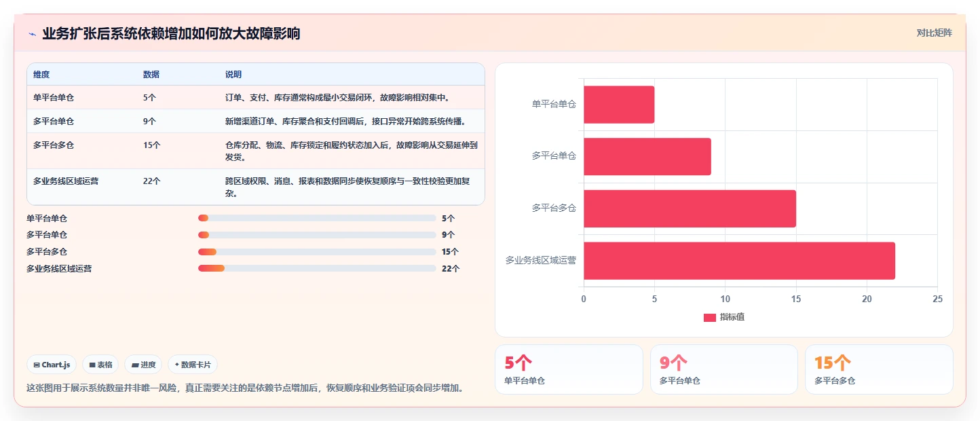Click the axis value 25 on chart
This screenshot has height=421, width=980.
pos(938,299)
